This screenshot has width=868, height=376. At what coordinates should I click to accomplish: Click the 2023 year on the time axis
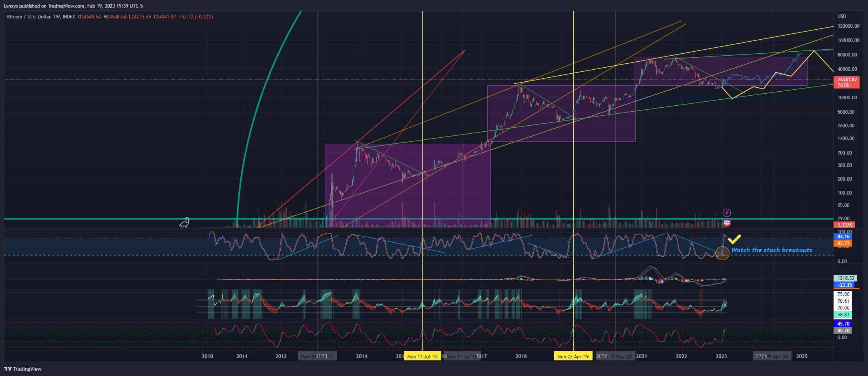coord(721,356)
